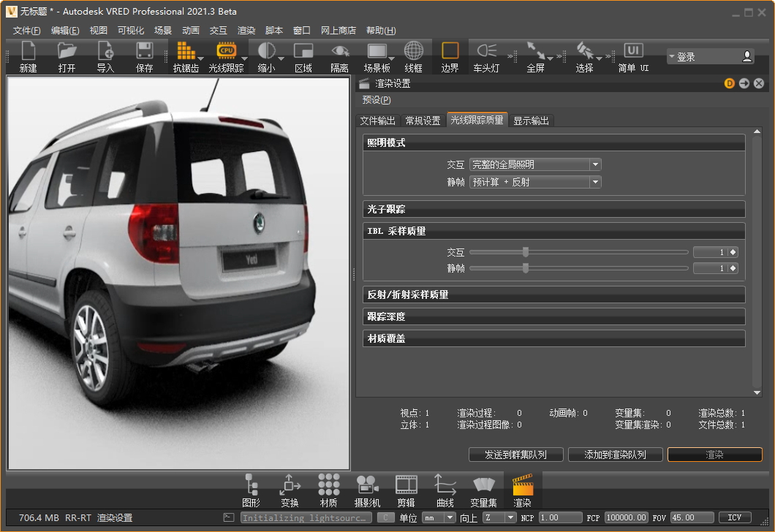
Task: Open the 预设(P) menu
Action: tap(377, 100)
